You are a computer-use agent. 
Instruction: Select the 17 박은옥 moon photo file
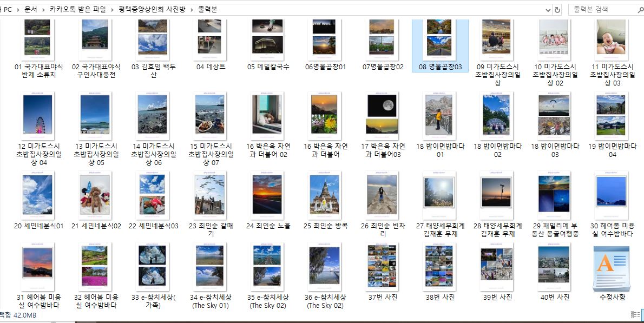click(383, 115)
